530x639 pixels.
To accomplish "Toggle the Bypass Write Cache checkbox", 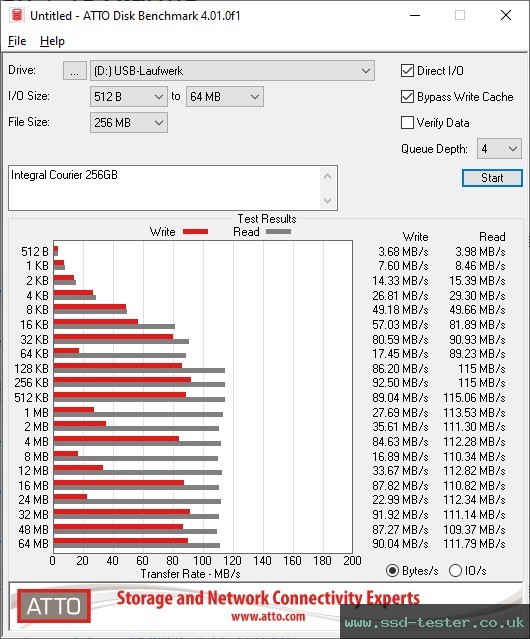I will coord(407,97).
